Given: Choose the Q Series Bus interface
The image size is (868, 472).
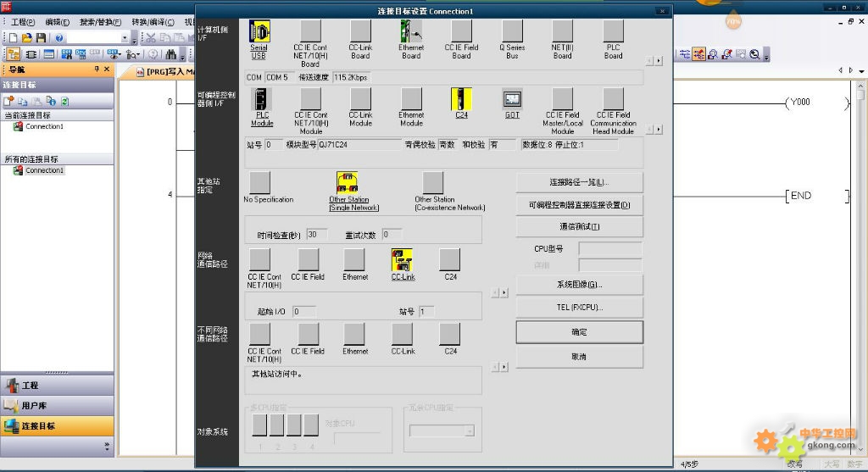Looking at the screenshot, I should pos(512,31).
